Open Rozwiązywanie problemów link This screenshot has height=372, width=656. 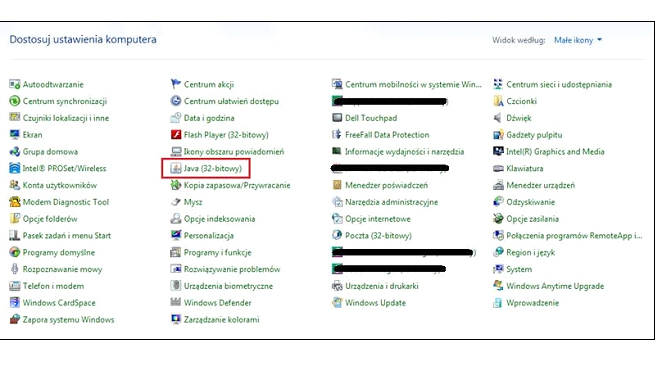pyautogui.click(x=232, y=269)
